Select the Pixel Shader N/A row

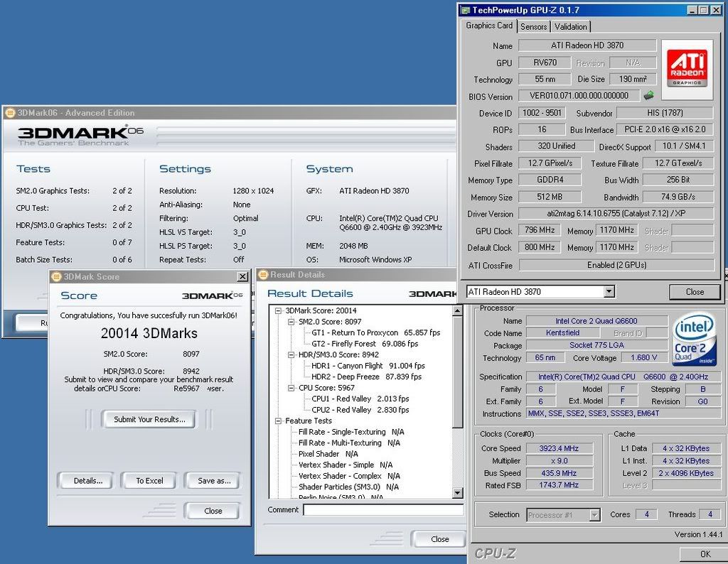point(328,454)
